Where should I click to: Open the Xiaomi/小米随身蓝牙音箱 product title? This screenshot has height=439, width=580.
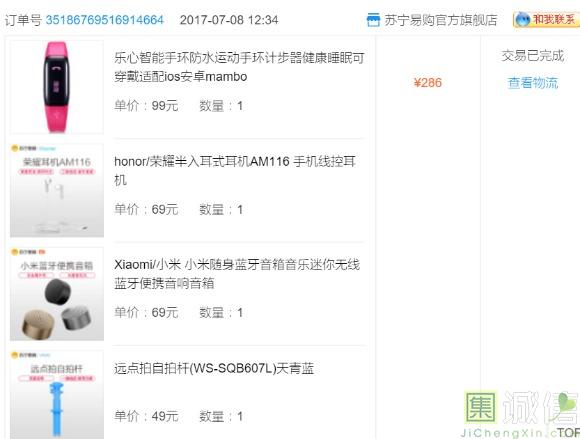237,274
